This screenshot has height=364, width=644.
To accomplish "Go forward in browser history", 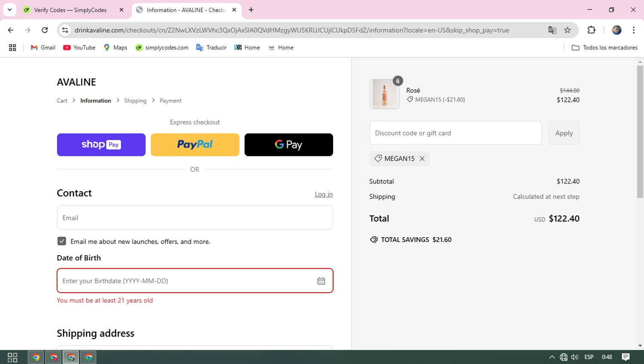I will coord(27,30).
